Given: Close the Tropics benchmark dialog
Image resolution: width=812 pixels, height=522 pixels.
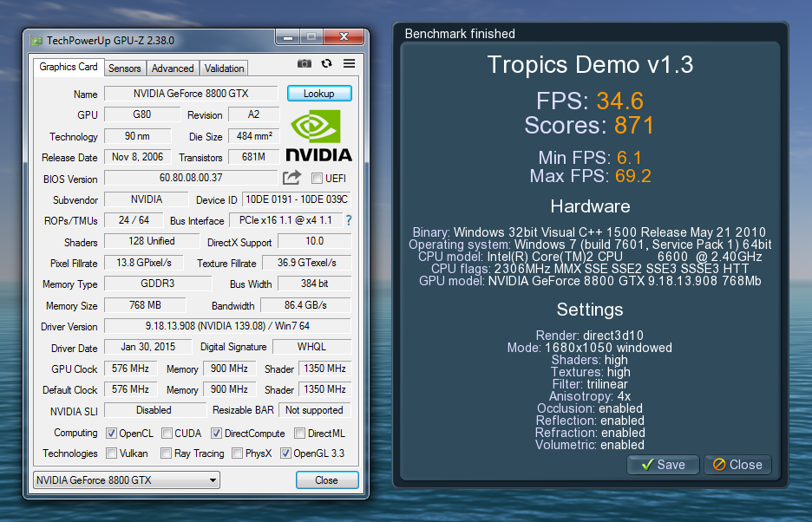Looking at the screenshot, I should click(737, 465).
